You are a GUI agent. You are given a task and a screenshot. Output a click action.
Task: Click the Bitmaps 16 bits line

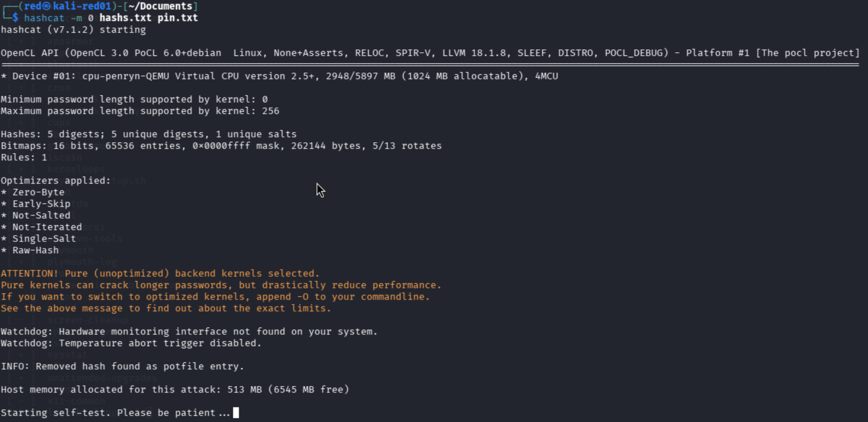[221, 146]
